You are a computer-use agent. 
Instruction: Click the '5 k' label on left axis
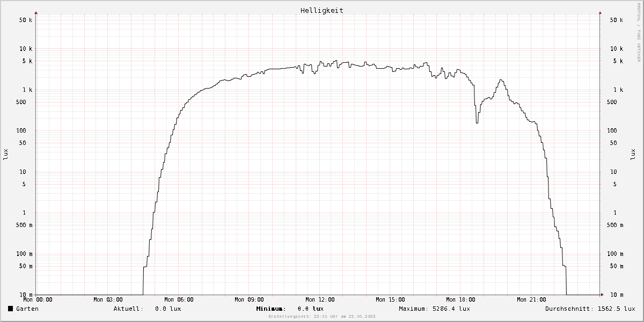tap(27, 61)
